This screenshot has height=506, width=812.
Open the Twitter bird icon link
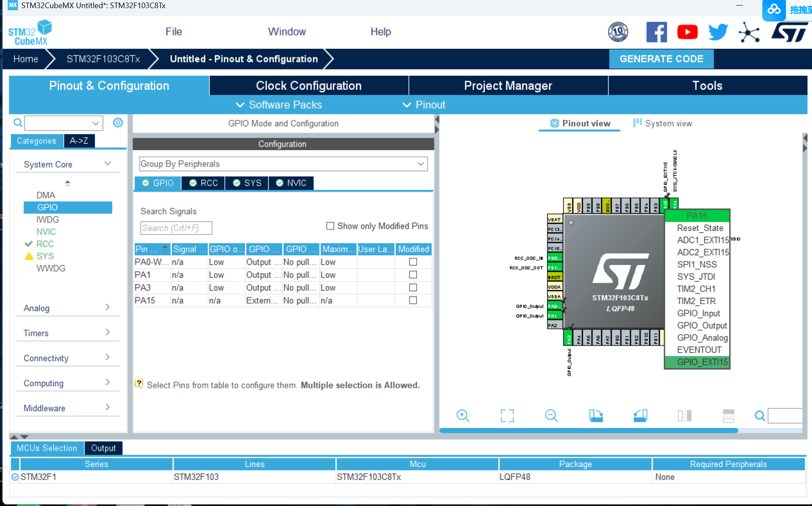(x=718, y=32)
